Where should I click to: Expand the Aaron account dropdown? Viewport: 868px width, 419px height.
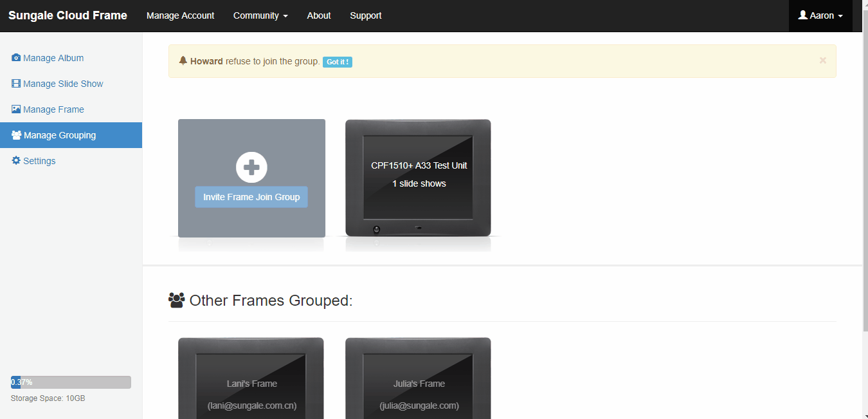[820, 15]
